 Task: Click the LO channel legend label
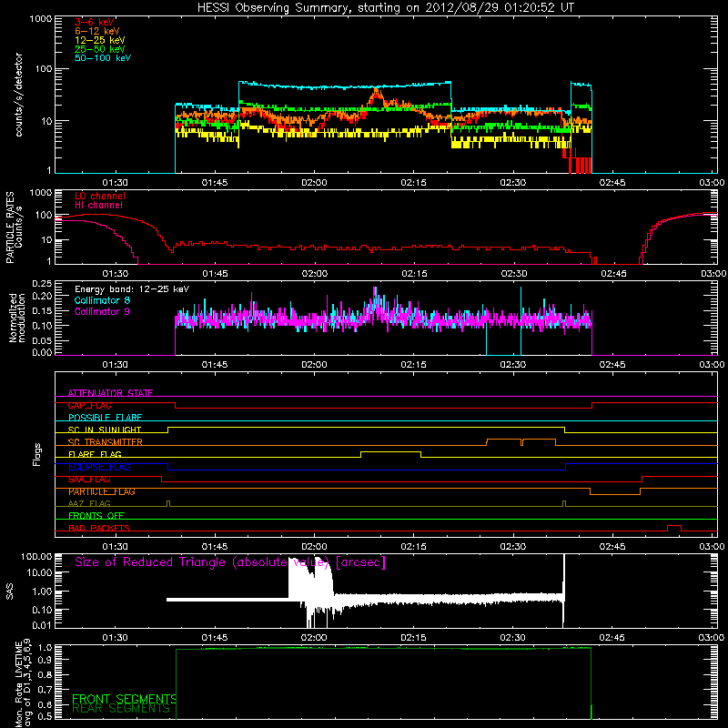100,197
